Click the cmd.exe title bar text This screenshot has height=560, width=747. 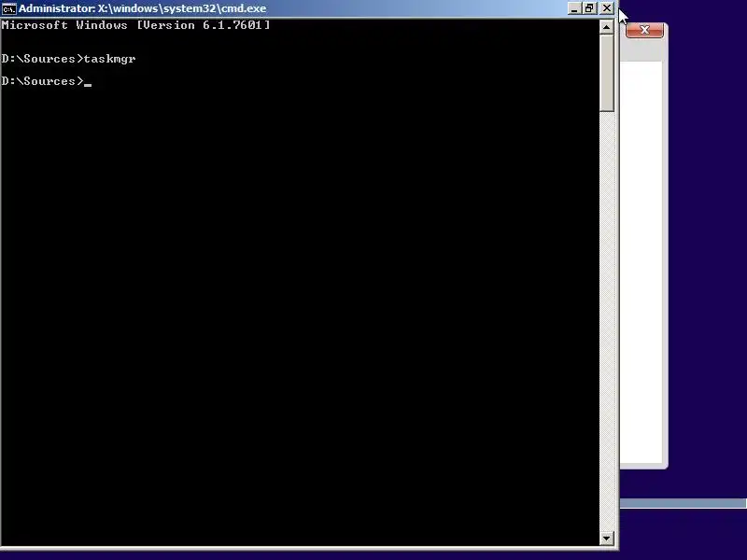(x=143, y=8)
